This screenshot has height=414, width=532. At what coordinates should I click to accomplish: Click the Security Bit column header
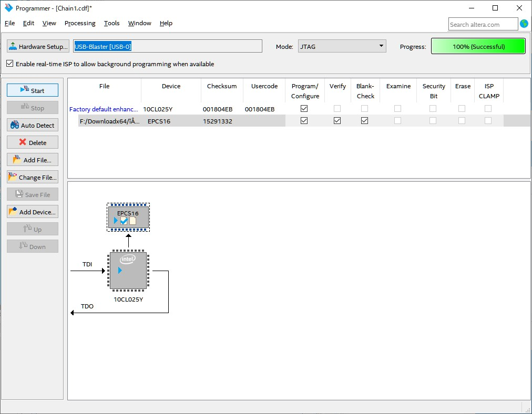click(434, 91)
